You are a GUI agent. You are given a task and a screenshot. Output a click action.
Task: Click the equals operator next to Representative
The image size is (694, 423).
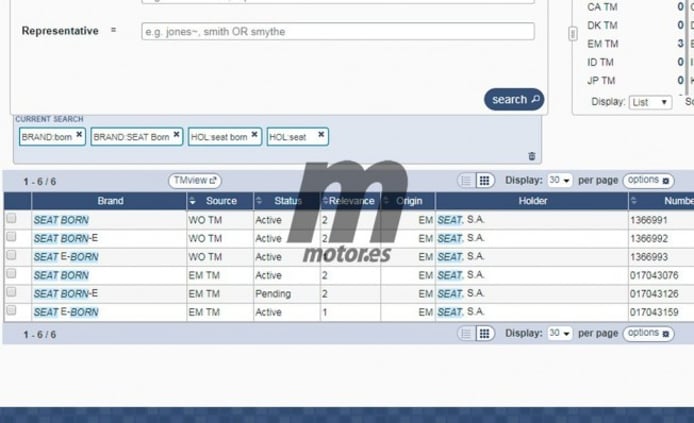(x=113, y=30)
